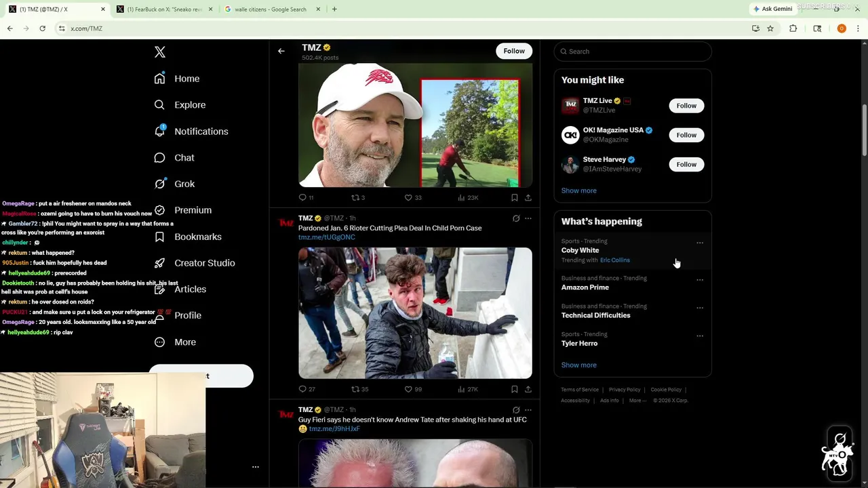Expand the More footer menu
The width and height of the screenshot is (868, 488).
click(637, 401)
